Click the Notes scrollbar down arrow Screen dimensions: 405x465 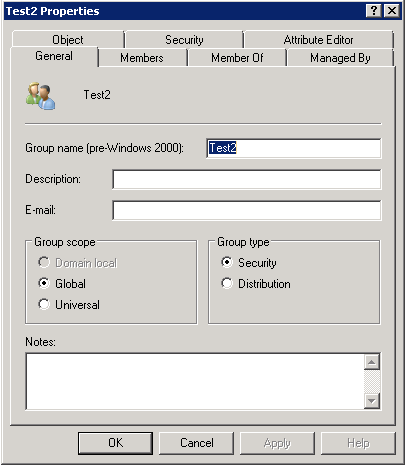coord(372,401)
